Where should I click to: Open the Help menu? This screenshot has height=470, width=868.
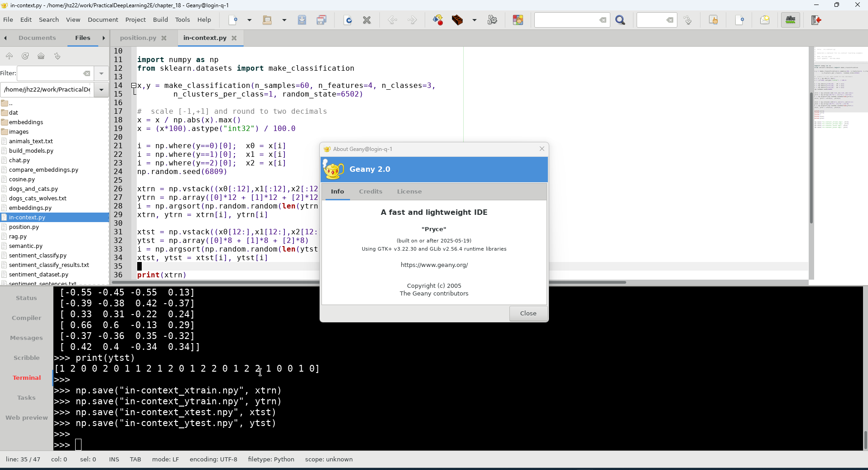204,19
